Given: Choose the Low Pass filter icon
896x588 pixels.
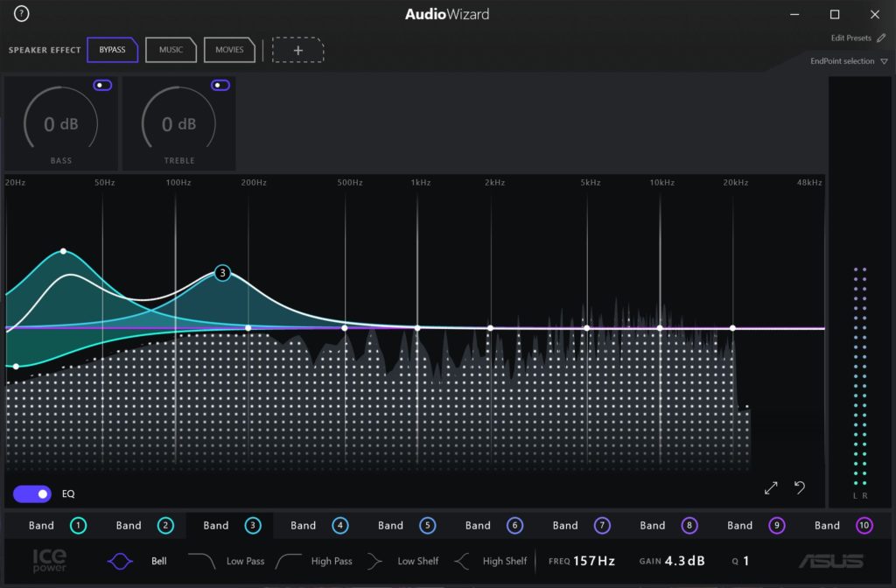Looking at the screenshot, I should [x=202, y=561].
